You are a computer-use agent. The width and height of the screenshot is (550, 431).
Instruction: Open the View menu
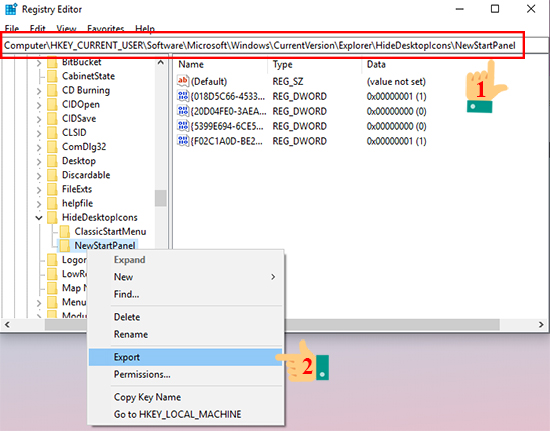point(66,29)
